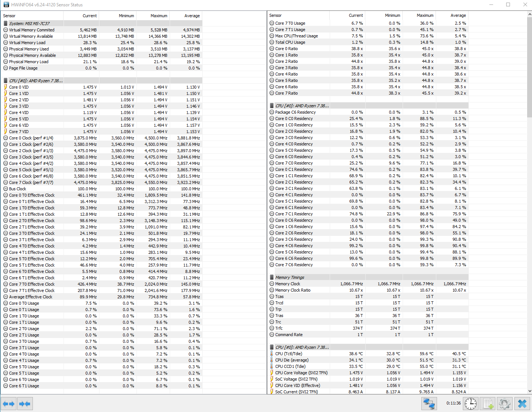Select the System: MSI MS-7C37 group header
This screenshot has height=412, width=532.
coord(102,23)
